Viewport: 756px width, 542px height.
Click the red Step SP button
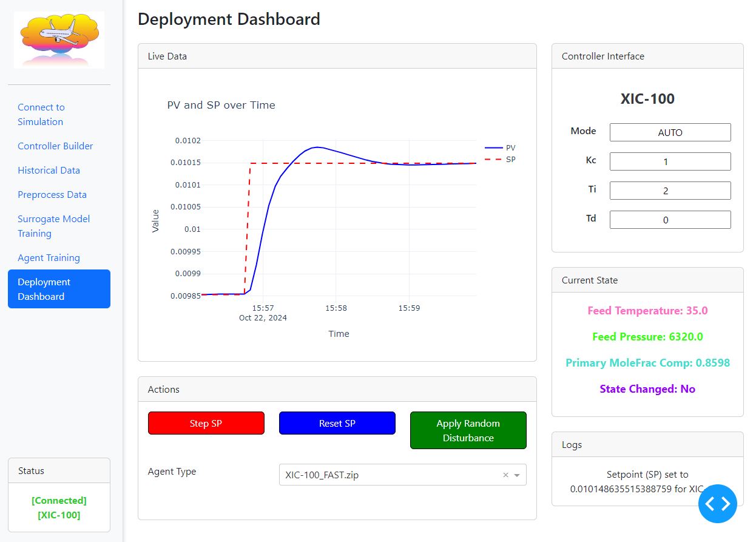[x=206, y=423]
